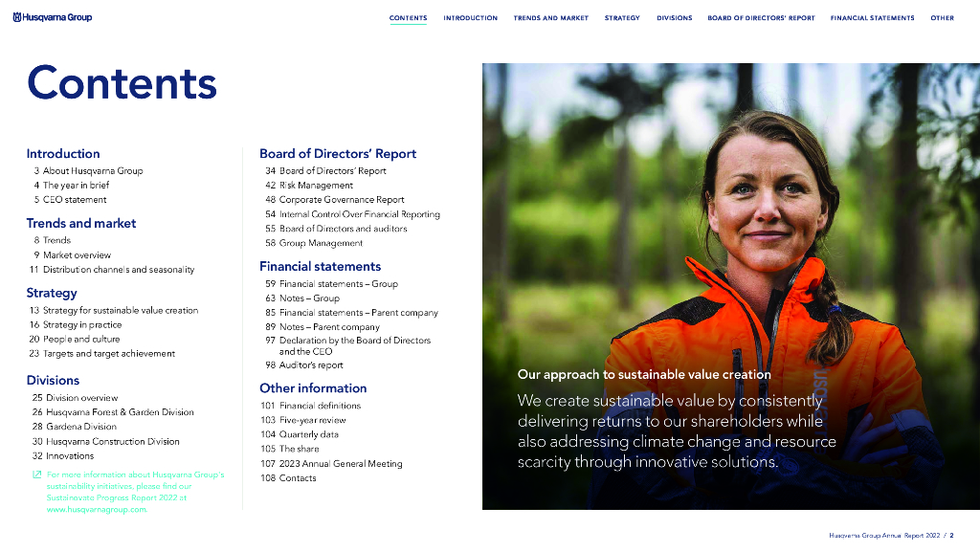Switch to the INTRODUCTION navigation tab

(471, 18)
